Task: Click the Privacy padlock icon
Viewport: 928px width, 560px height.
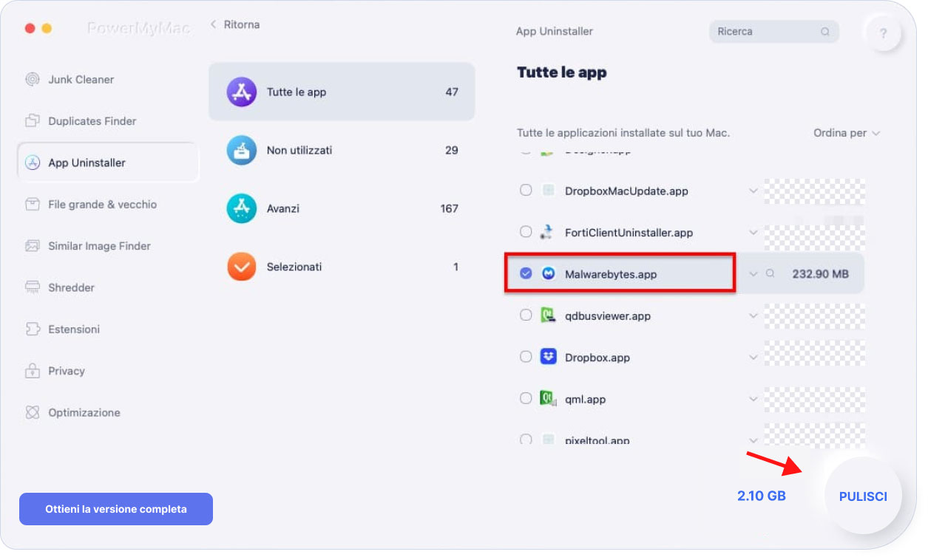Action: (33, 371)
